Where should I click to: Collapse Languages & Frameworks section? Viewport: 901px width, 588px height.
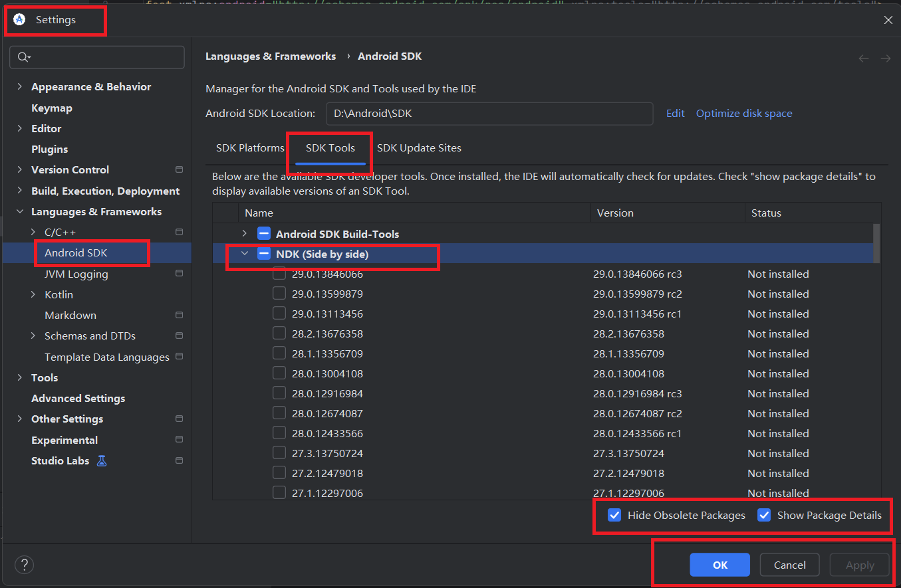19,211
